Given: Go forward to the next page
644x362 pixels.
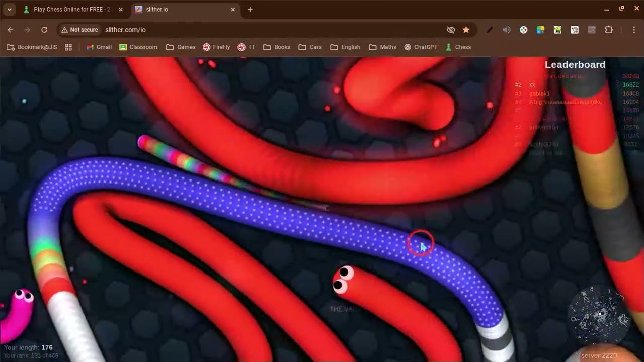Looking at the screenshot, I should point(27,30).
